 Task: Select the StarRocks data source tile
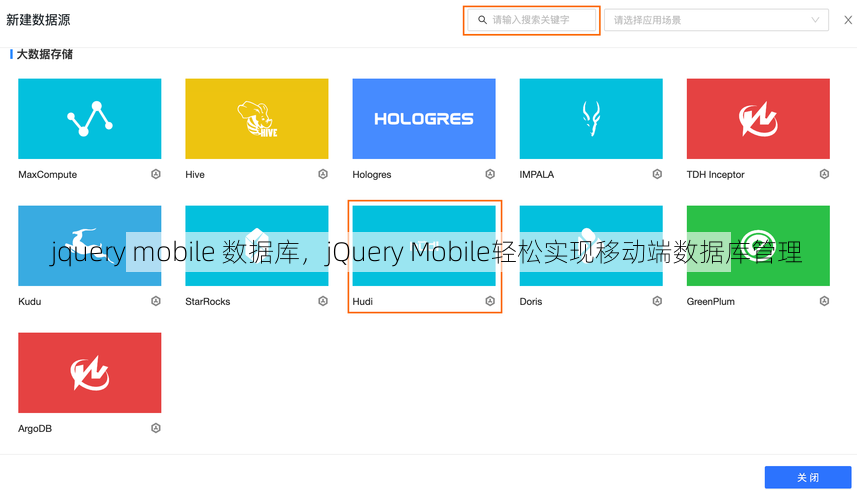tap(257, 246)
